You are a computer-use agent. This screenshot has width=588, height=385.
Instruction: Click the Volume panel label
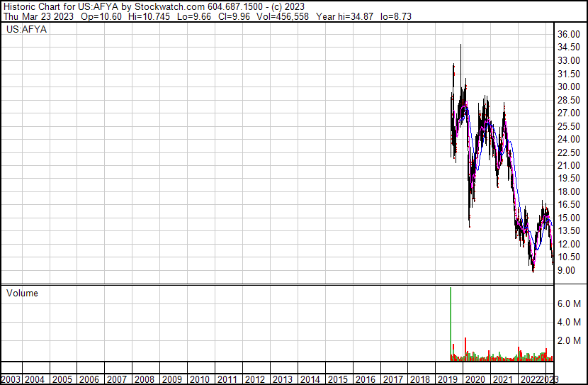(x=22, y=293)
